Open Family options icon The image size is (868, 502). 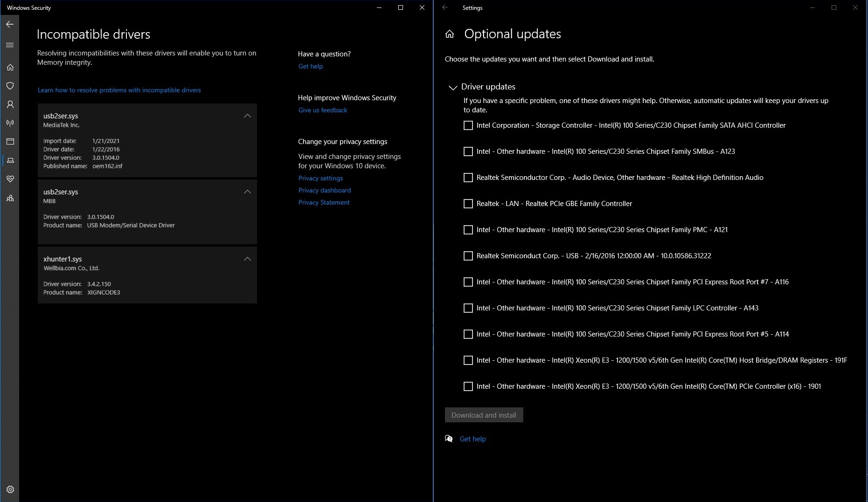tap(10, 198)
